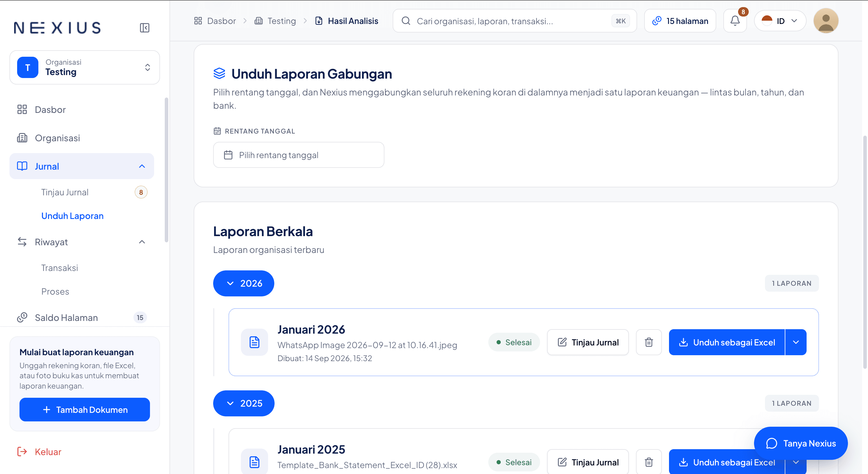The image size is (868, 474).
Task: Collapse the sidebar panel icon
Action: pyautogui.click(x=145, y=28)
